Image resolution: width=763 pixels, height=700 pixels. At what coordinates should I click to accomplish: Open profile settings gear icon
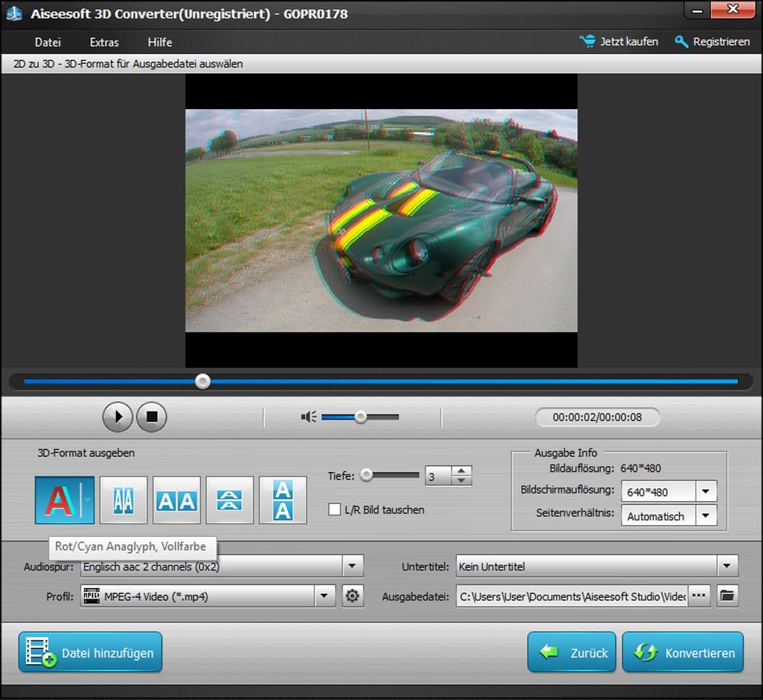pos(352,596)
